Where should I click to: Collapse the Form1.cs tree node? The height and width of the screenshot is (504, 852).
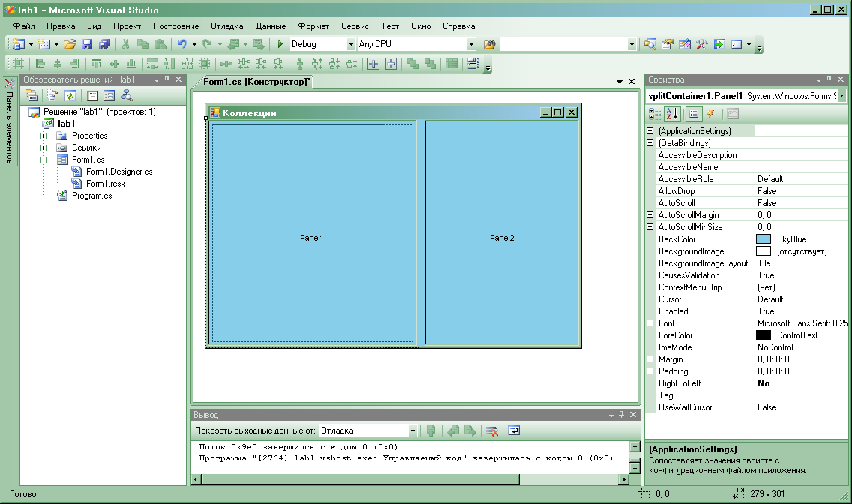tap(43, 160)
